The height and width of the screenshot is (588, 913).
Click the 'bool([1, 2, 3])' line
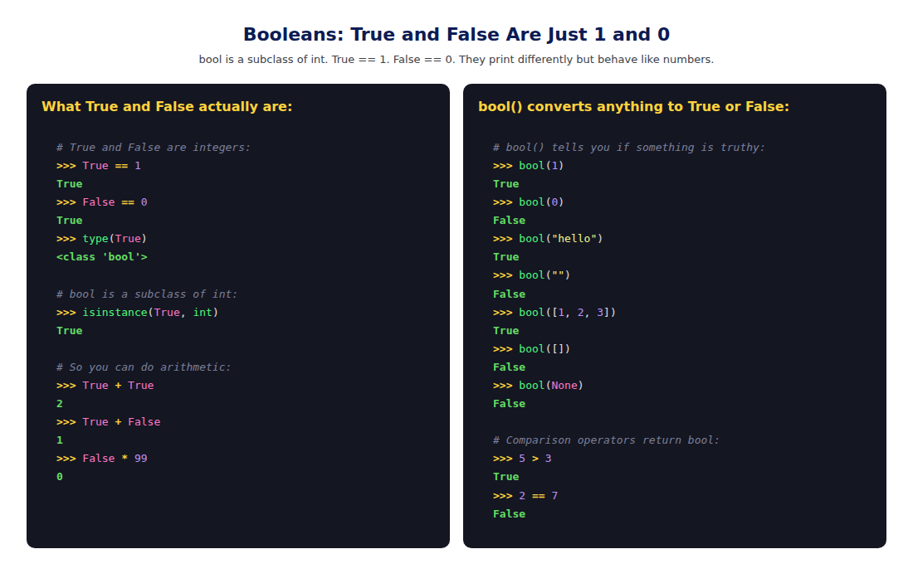point(554,313)
